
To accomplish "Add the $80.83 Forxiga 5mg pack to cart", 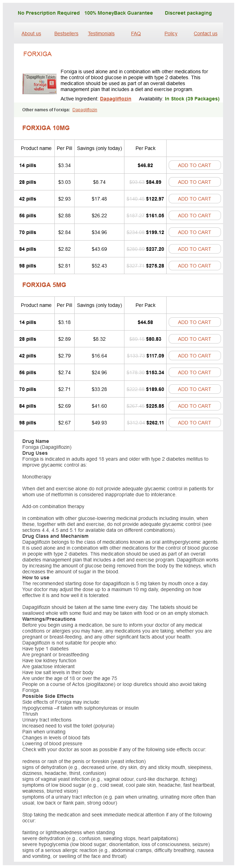I will click(x=194, y=339).
